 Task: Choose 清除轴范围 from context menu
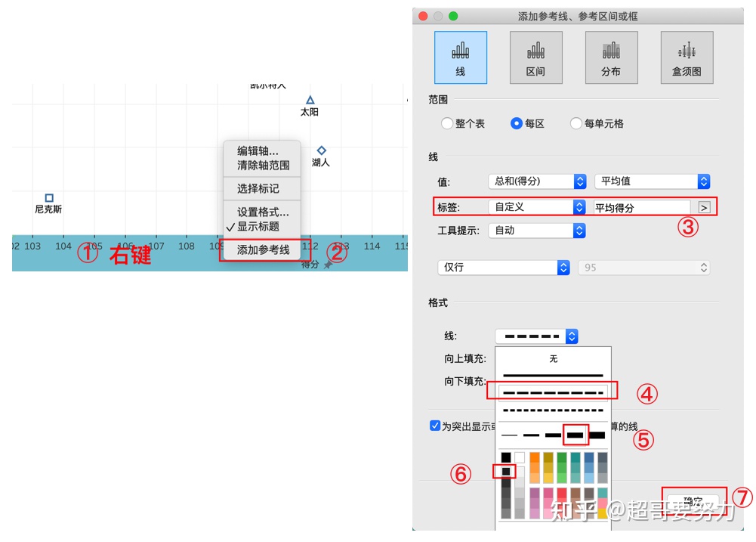pyautogui.click(x=264, y=166)
